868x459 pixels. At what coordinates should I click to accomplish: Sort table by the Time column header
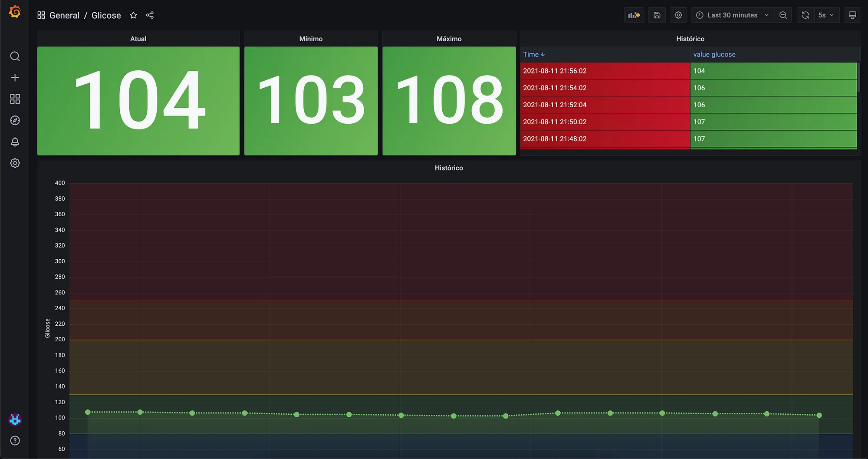point(534,54)
